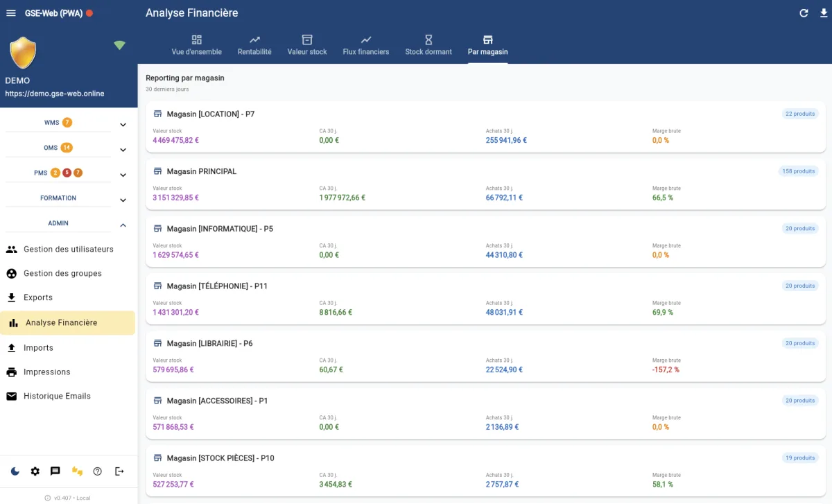This screenshot has width=832, height=504.
Task: Collapse the ADMIN section
Action: (x=123, y=225)
